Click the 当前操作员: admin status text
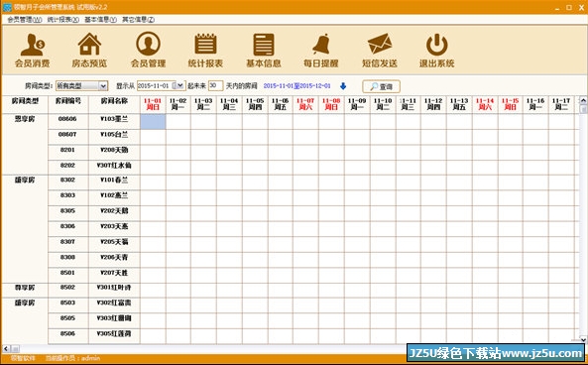The height and width of the screenshot is (365, 588). pos(72,358)
